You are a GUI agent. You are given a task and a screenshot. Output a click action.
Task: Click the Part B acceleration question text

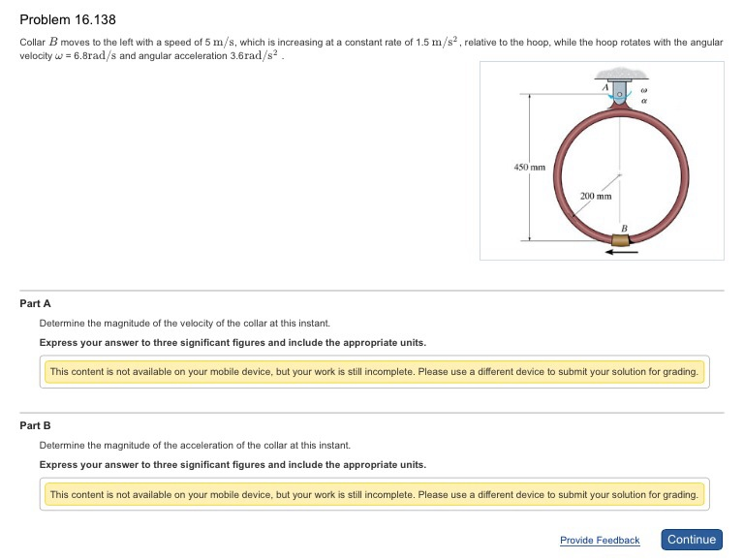tap(194, 445)
